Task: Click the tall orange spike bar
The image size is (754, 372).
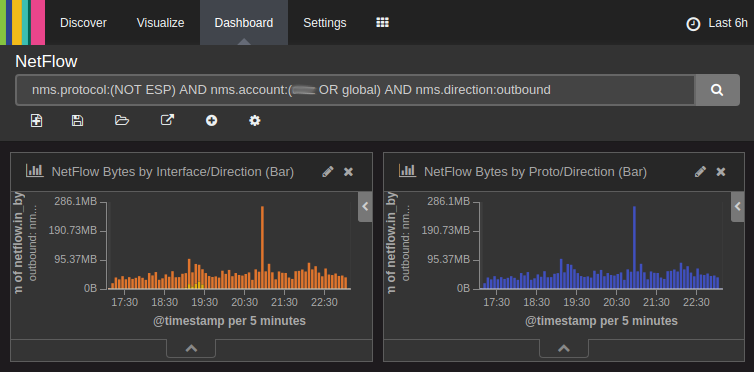Action: (x=263, y=247)
